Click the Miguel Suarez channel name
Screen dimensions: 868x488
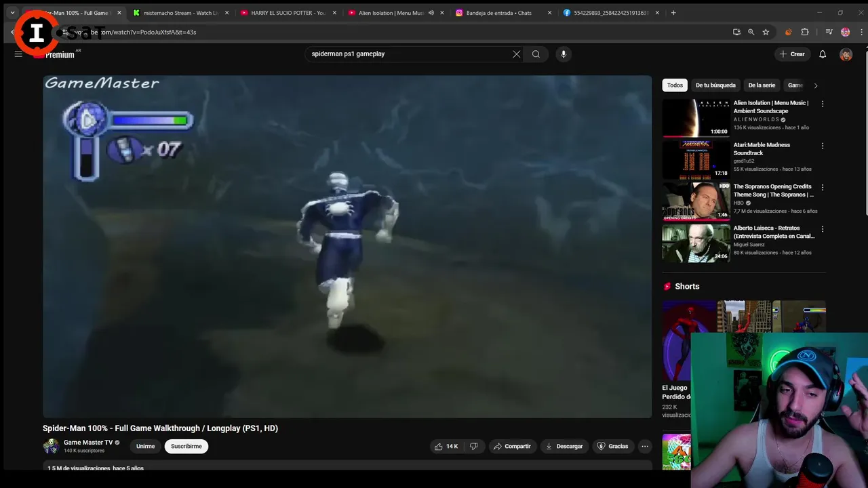click(749, 245)
